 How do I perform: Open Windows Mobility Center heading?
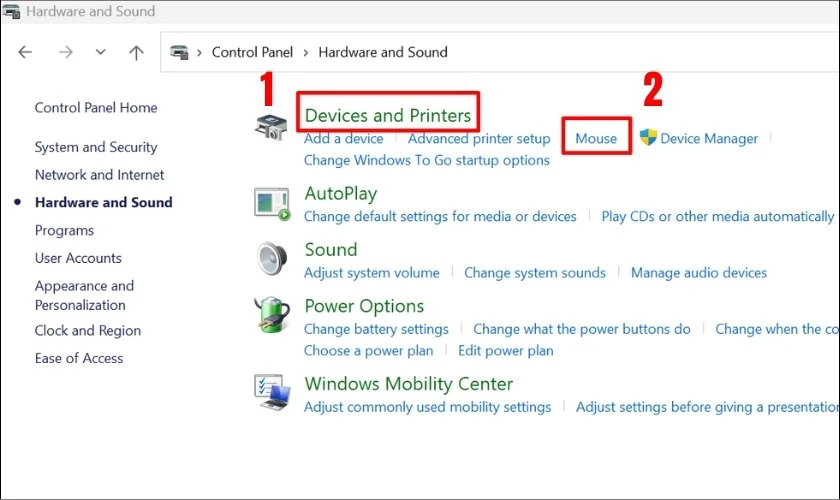point(409,384)
